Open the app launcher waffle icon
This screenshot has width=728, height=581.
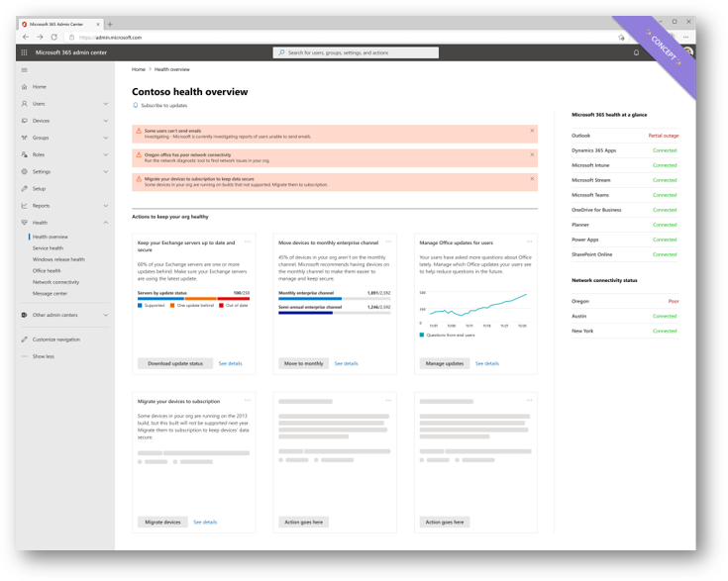[x=24, y=52]
